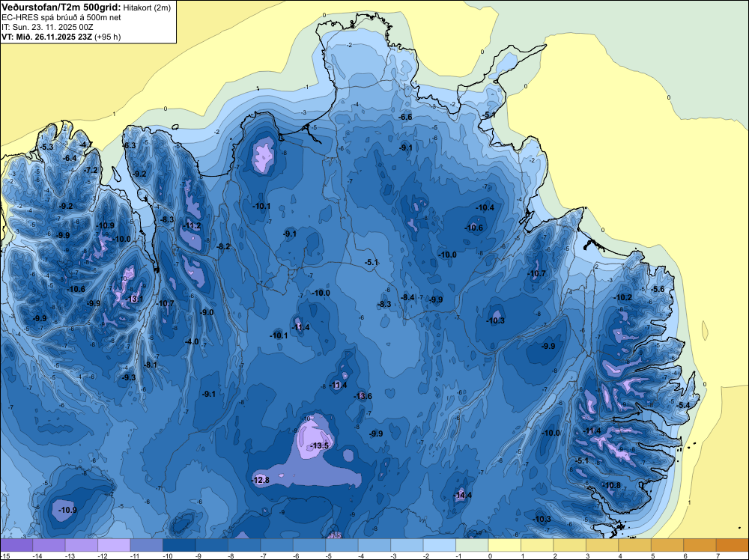Click the -10.2 temperature value
The image size is (749, 560).
[623, 297]
